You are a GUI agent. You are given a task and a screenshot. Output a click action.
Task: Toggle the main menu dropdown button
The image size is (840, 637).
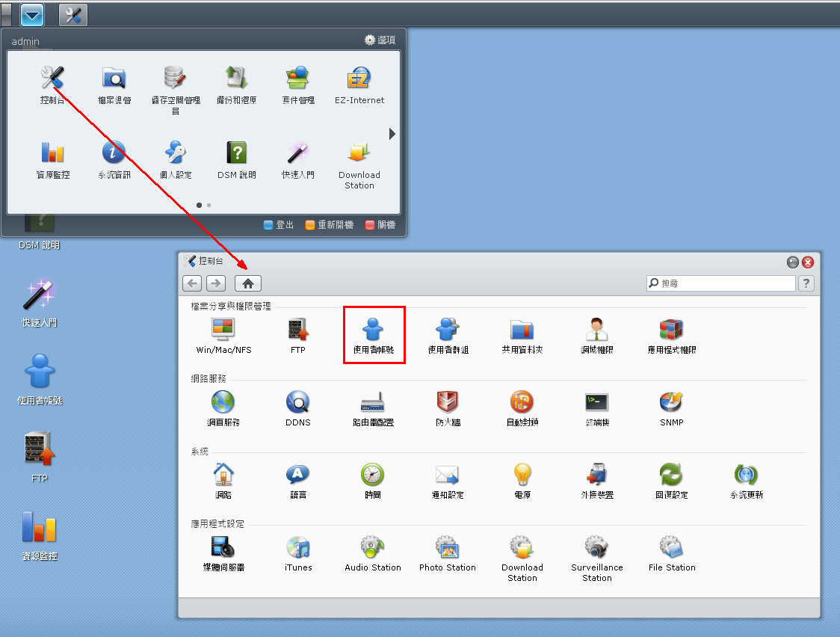32,14
